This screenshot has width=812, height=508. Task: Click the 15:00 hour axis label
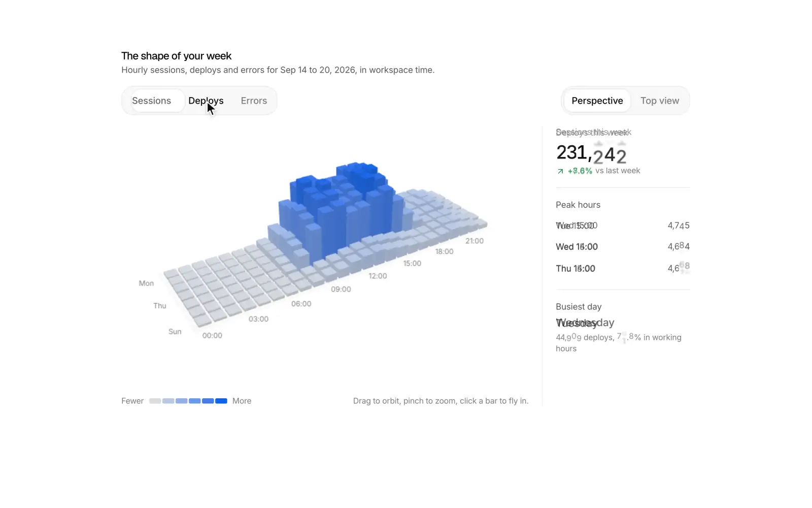coord(412,263)
